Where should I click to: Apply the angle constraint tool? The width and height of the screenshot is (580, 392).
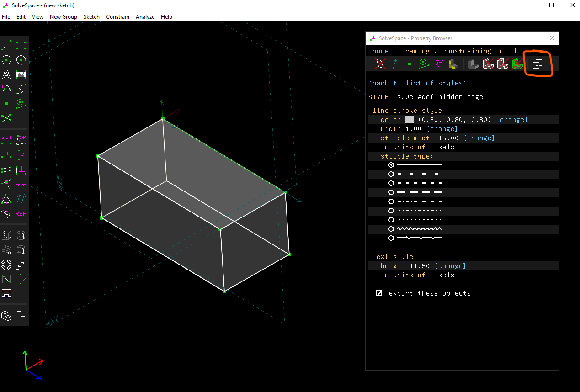[x=21, y=140]
